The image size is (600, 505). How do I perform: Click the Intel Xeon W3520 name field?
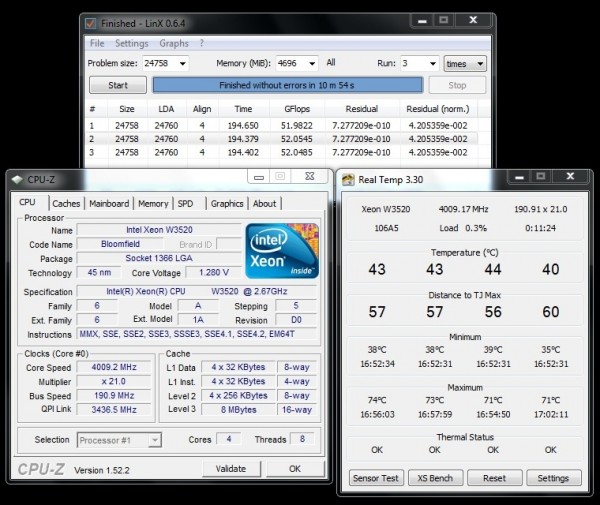(159, 230)
